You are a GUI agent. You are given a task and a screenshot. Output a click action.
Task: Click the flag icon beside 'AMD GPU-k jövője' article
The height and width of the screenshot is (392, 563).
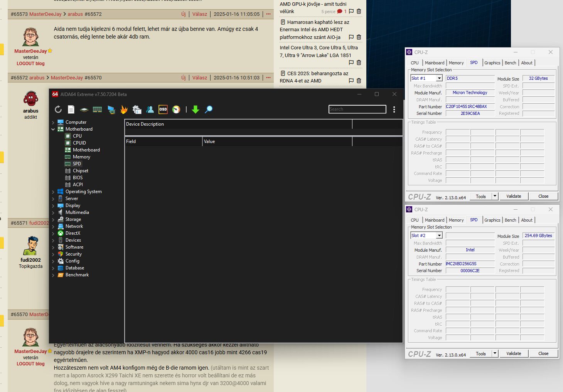tap(351, 12)
